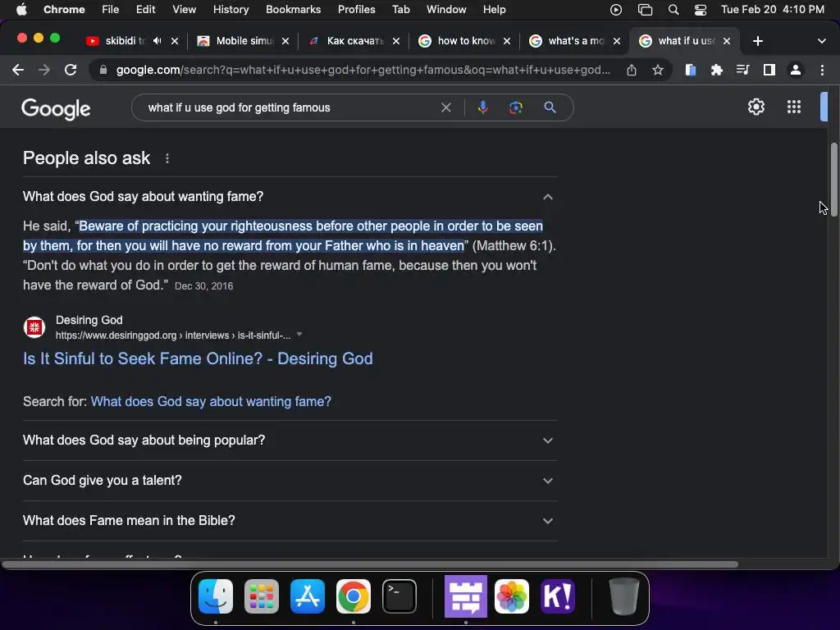Open the History menu
Image resolution: width=840 pixels, height=630 pixels.
231,10
